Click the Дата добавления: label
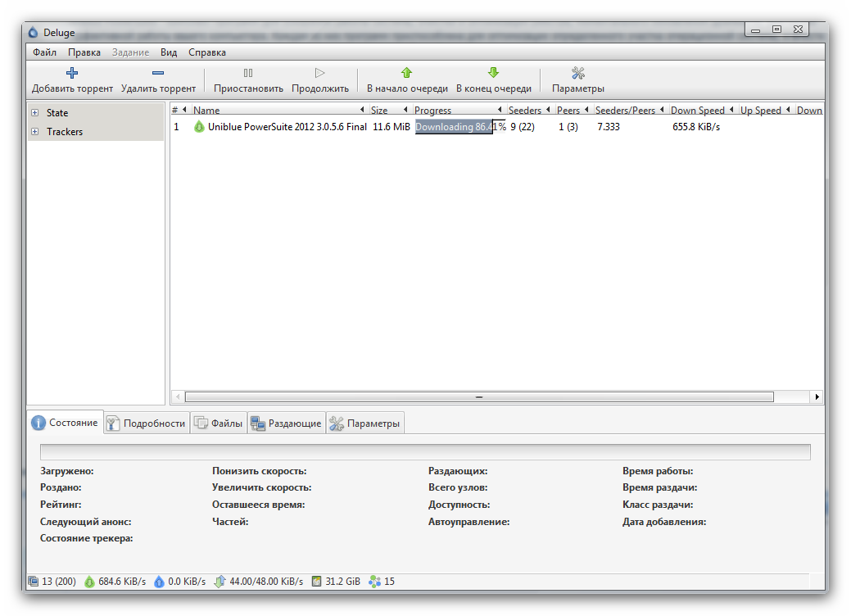Screen dimensions: 851x616 click(664, 522)
